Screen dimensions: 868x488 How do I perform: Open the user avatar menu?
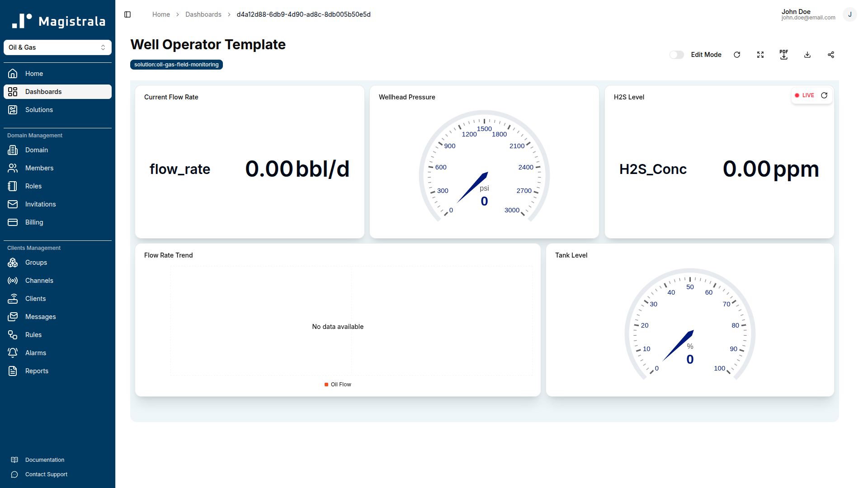[849, 14]
